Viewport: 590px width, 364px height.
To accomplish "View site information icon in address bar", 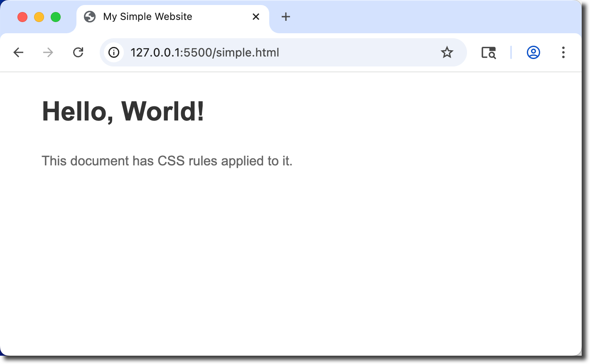I will (x=114, y=52).
